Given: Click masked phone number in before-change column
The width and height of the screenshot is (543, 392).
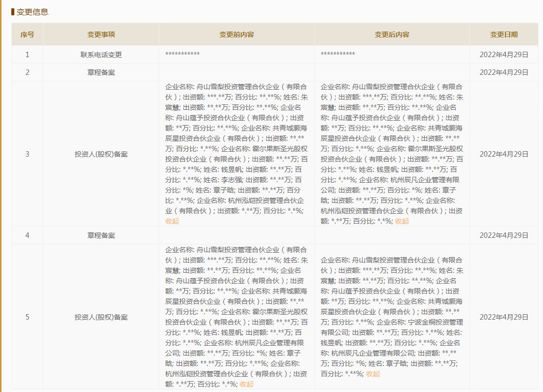Looking at the screenshot, I should (182, 55).
